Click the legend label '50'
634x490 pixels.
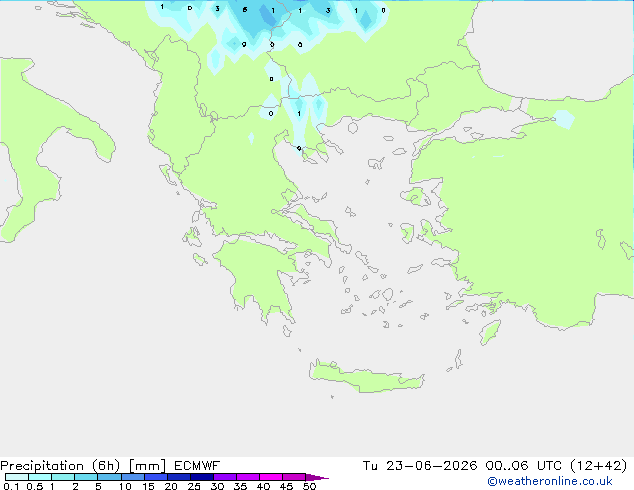coord(309,486)
